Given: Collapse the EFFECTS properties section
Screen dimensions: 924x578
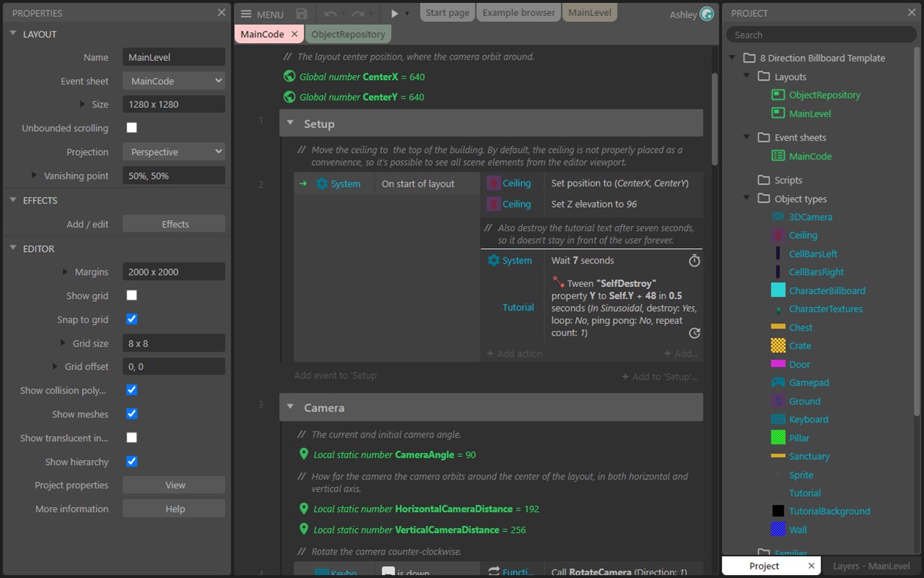Looking at the screenshot, I should click(x=13, y=200).
